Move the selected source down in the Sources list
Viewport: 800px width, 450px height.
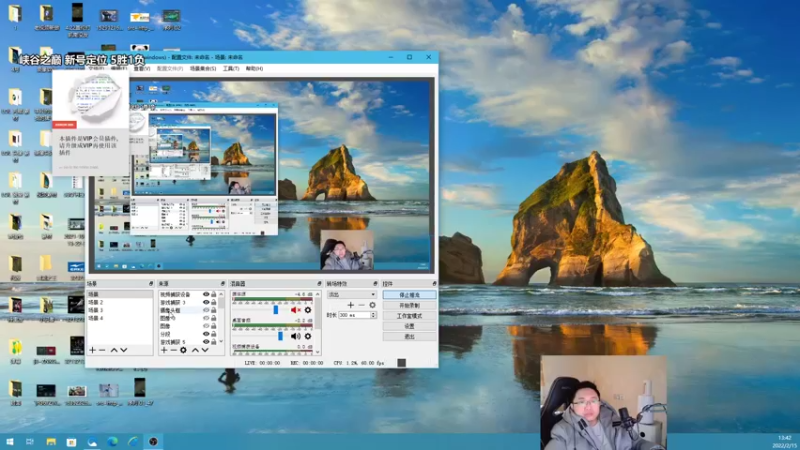point(205,350)
